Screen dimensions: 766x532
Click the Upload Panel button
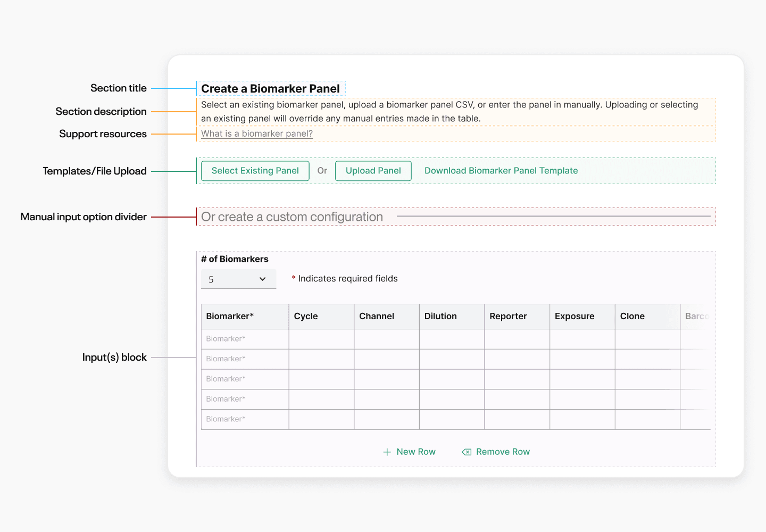[x=373, y=171]
